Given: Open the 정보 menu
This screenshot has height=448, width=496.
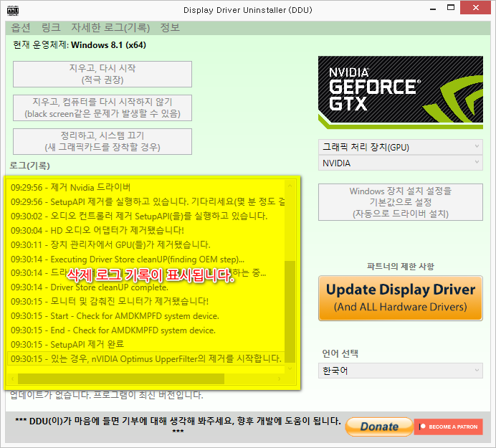Looking at the screenshot, I should point(170,28).
